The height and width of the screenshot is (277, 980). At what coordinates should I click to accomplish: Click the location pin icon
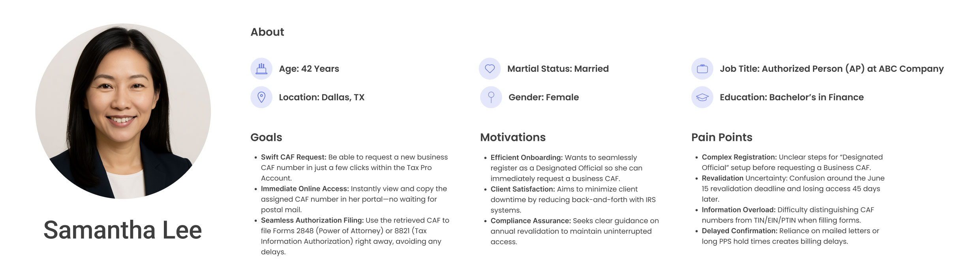coord(261,97)
